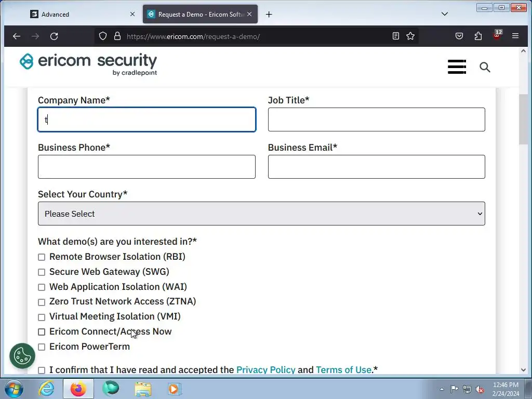Click the muted volume tray icon
This screenshot has width=532, height=399.
[x=480, y=389]
